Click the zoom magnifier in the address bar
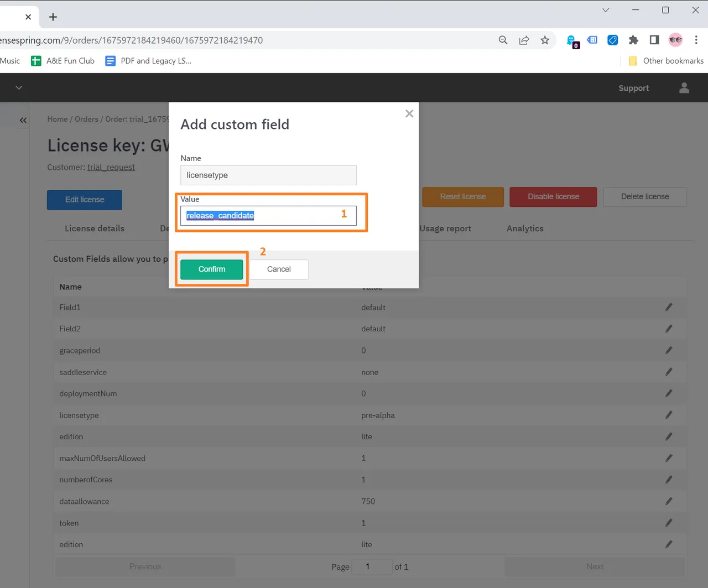This screenshot has width=708, height=588. 503,40
